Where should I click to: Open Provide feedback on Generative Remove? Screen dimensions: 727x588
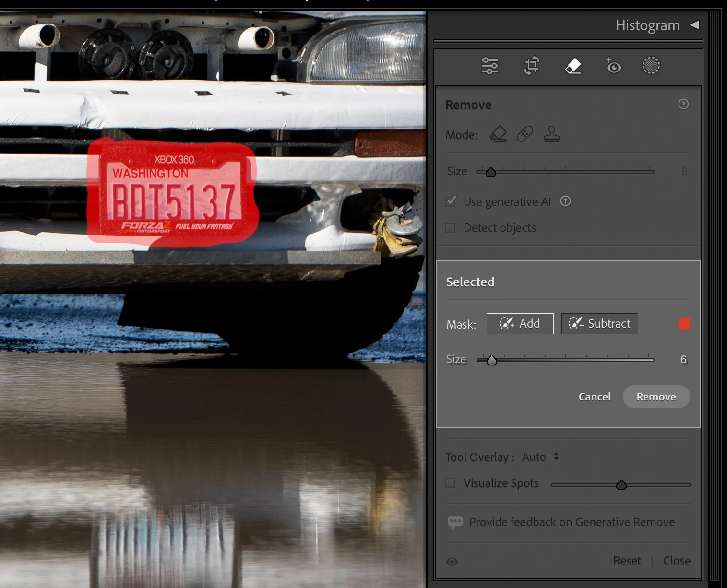(572, 522)
